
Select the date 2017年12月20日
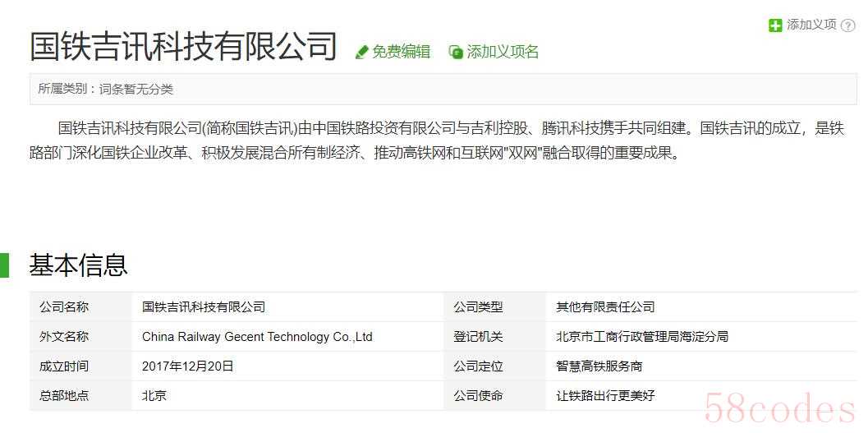[x=188, y=366]
